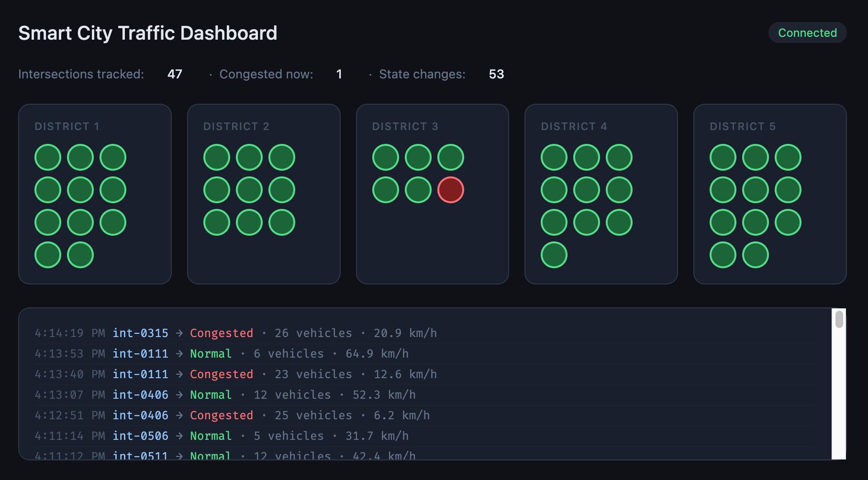Select the top-right intersection dot in District 5
Viewport: 868px width, 480px height.
tap(788, 157)
